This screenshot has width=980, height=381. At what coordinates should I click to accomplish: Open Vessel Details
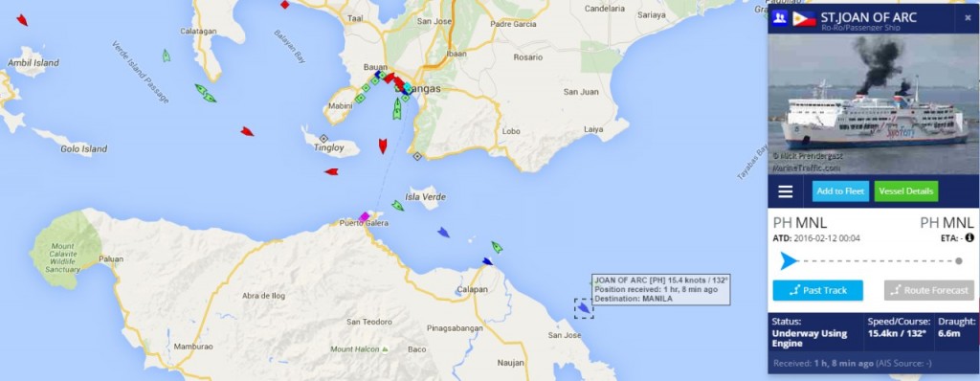905,191
